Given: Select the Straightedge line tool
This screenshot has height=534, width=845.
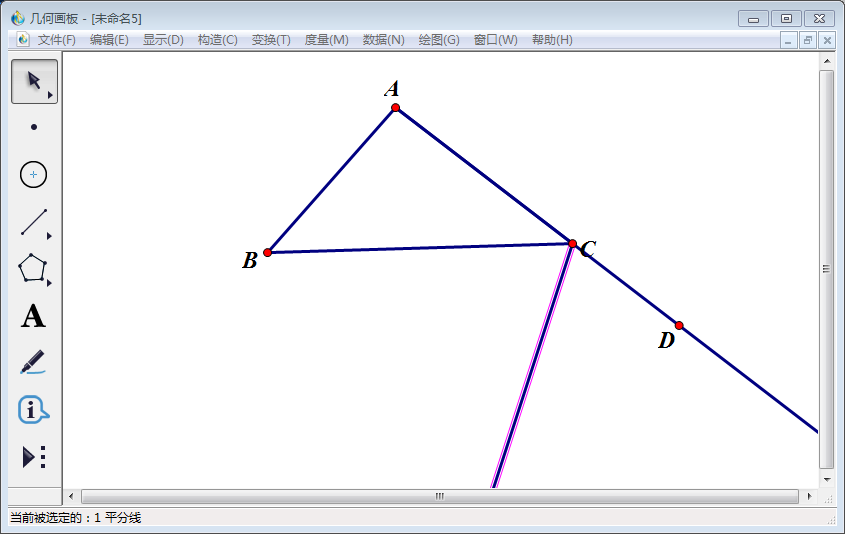Looking at the screenshot, I should 34,222.
